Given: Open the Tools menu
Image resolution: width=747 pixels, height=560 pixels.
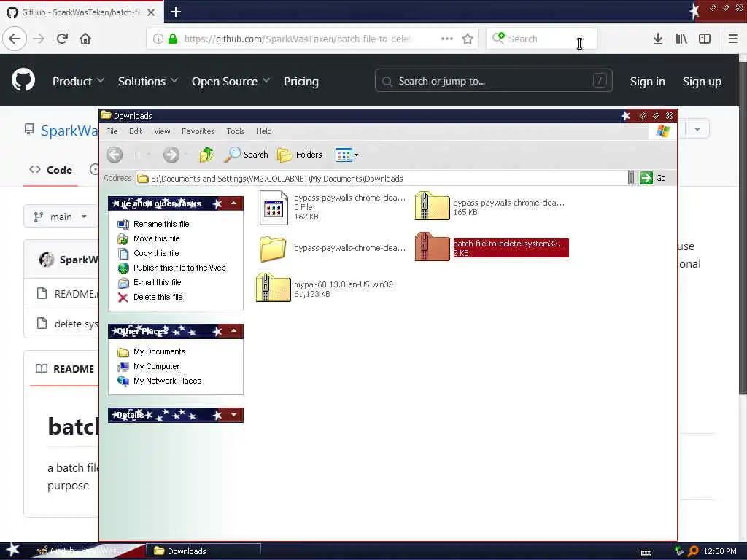Looking at the screenshot, I should tap(236, 131).
